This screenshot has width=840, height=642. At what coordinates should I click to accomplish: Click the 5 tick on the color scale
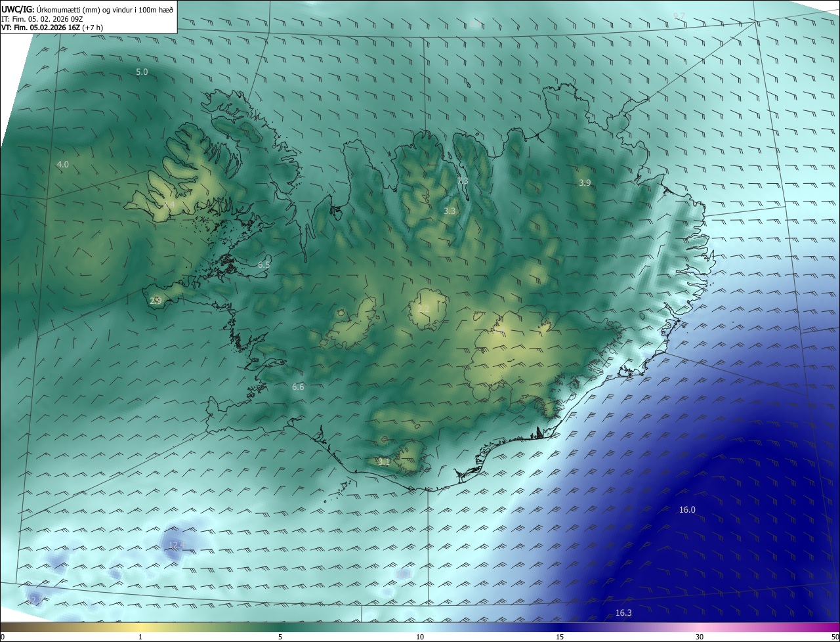[280, 637]
